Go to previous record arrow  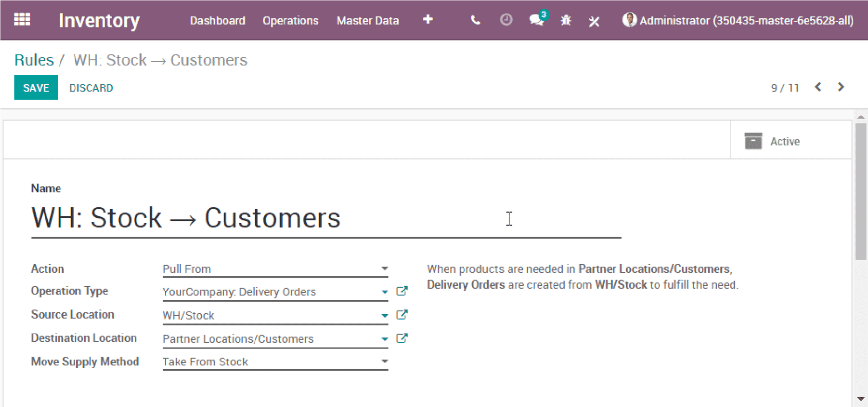[818, 87]
